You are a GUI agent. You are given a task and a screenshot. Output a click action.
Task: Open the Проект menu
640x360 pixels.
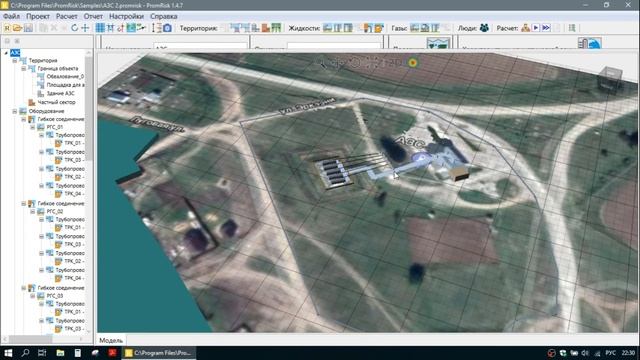point(38,16)
